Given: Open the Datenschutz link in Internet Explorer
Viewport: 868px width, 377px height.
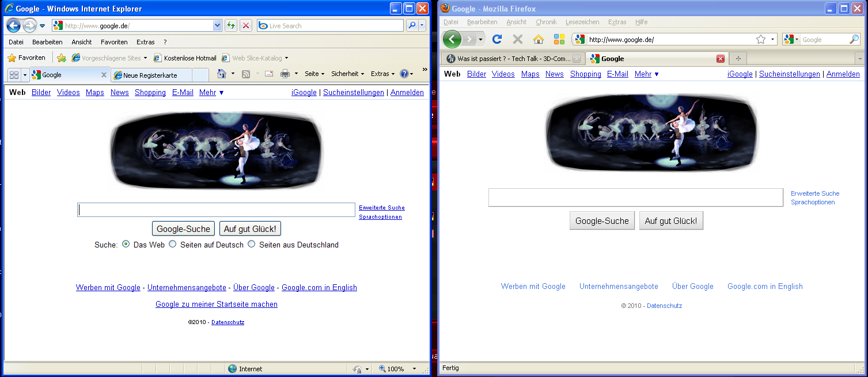Looking at the screenshot, I should (228, 322).
